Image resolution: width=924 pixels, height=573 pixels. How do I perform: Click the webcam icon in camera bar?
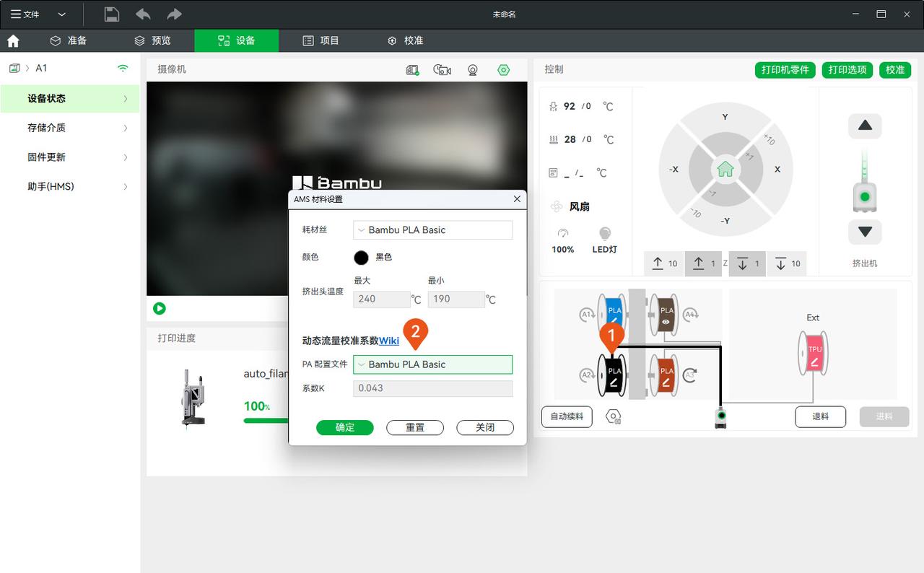tap(473, 70)
